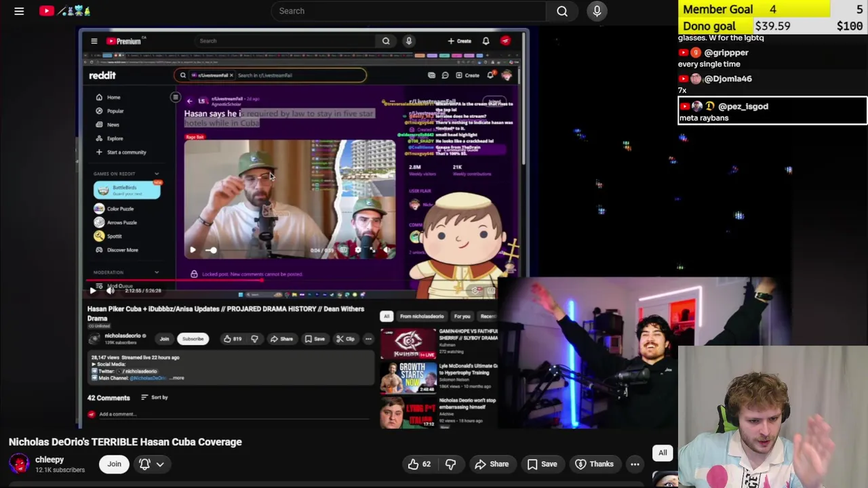The image size is (868, 488).
Task: Join the chleepy channel membership
Action: (x=114, y=464)
